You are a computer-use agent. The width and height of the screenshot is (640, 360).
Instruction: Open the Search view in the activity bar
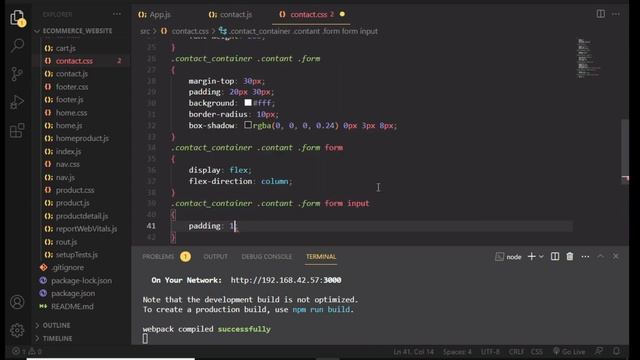click(17, 45)
